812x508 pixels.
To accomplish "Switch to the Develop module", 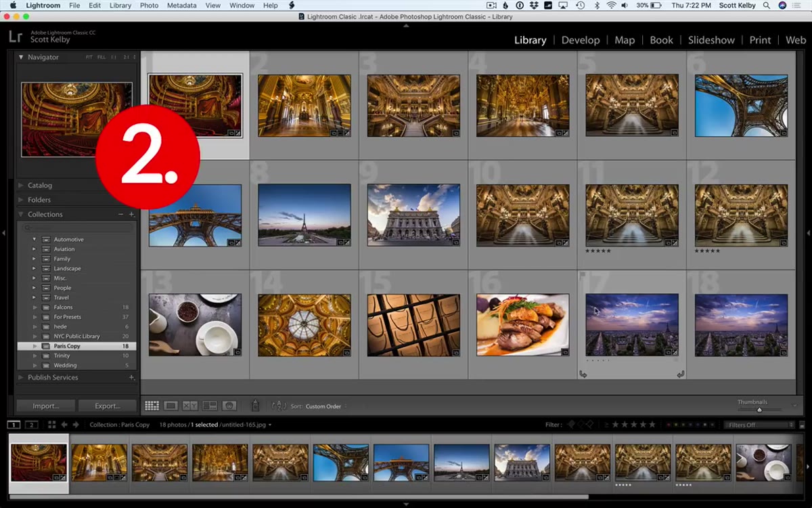I will click(581, 40).
